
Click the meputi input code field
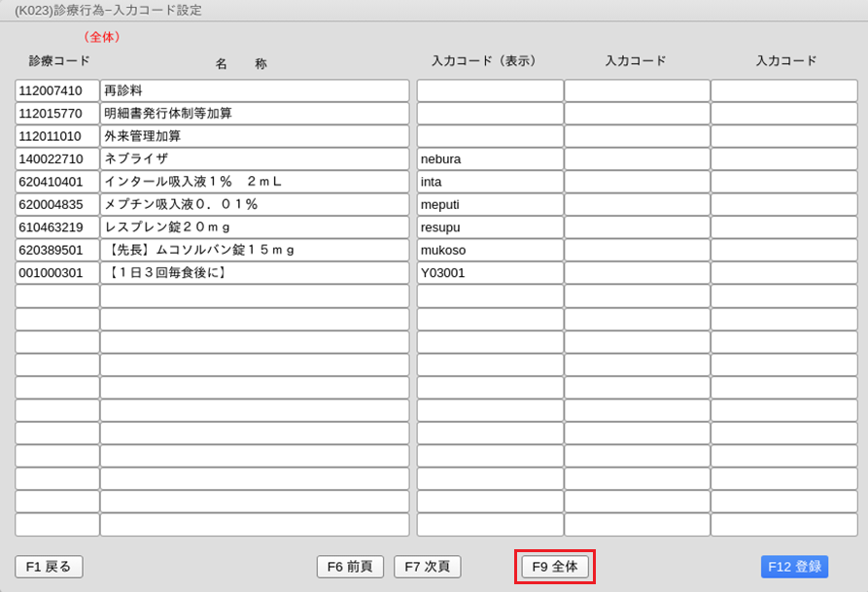(490, 204)
